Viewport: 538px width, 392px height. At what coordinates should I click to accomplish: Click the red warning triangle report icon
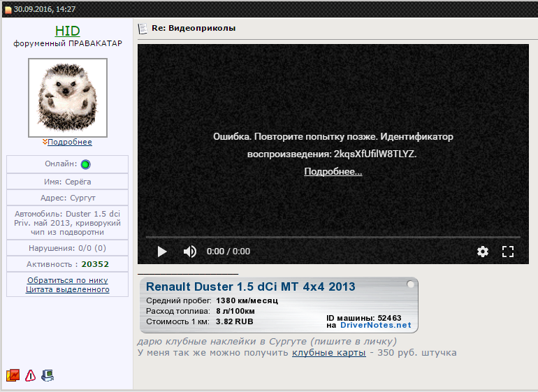(30, 375)
